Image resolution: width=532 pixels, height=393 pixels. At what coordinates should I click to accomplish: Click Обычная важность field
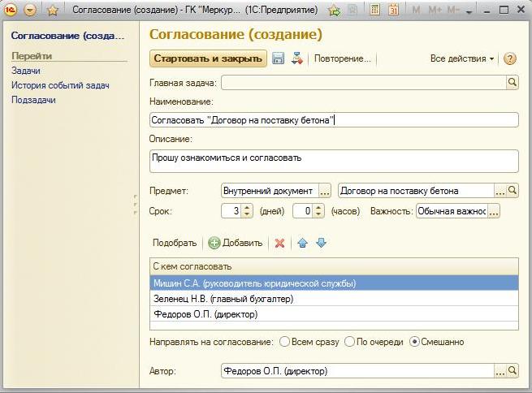tap(452, 211)
